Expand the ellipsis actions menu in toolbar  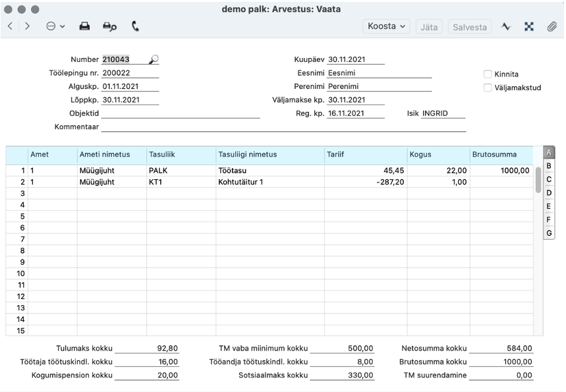(x=55, y=26)
